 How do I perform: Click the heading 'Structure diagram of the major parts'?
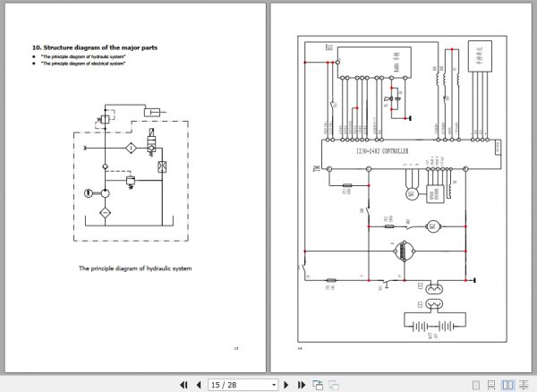coord(95,47)
